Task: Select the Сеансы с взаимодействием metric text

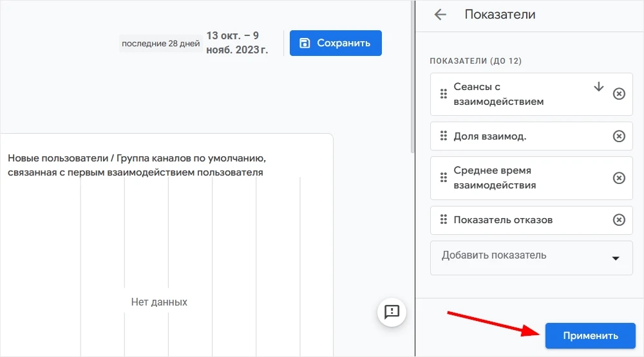Action: pyautogui.click(x=498, y=94)
